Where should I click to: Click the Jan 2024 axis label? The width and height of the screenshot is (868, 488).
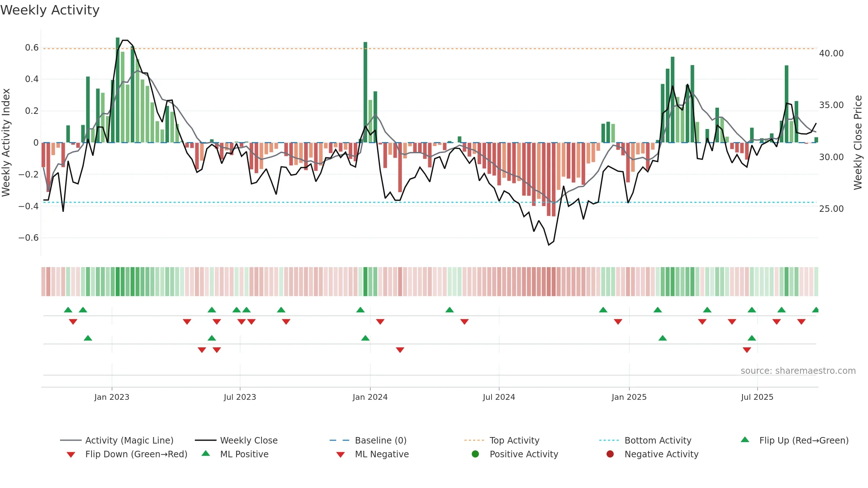click(370, 397)
